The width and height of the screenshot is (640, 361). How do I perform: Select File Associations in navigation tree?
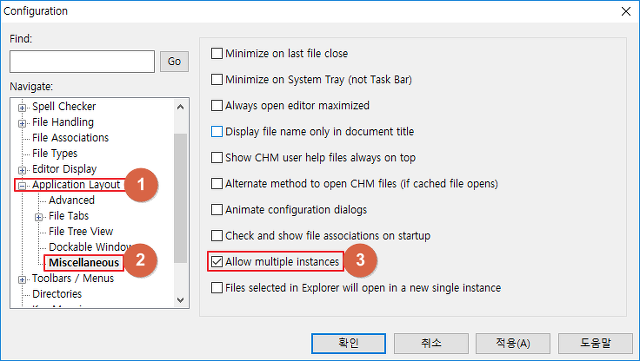[x=70, y=138]
